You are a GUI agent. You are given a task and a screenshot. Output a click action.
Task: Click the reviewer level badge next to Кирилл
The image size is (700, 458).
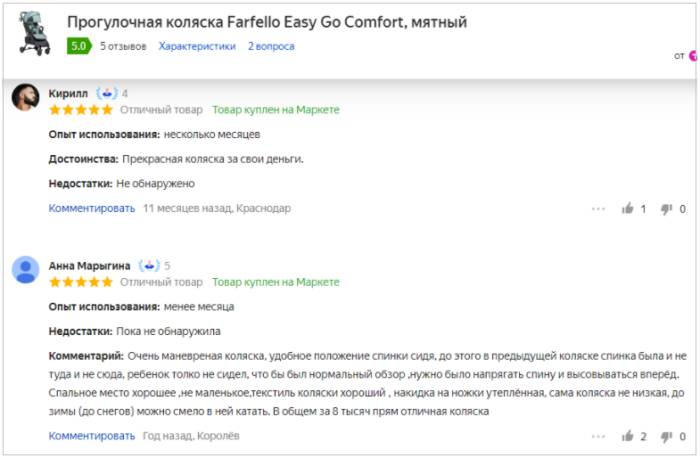pyautogui.click(x=107, y=93)
